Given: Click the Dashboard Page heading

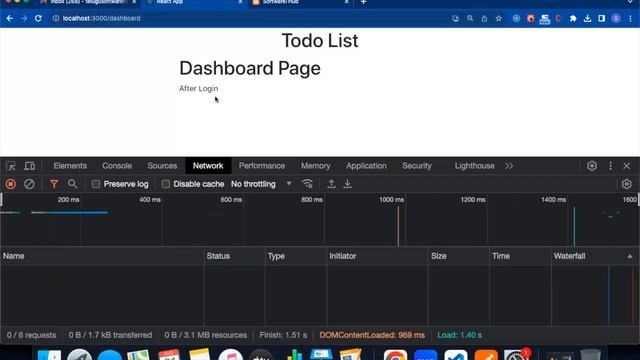Looking at the screenshot, I should click(x=250, y=68).
